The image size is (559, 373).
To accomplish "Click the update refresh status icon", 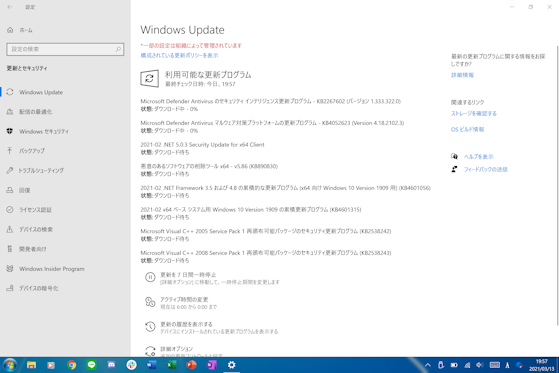I will tap(149, 78).
